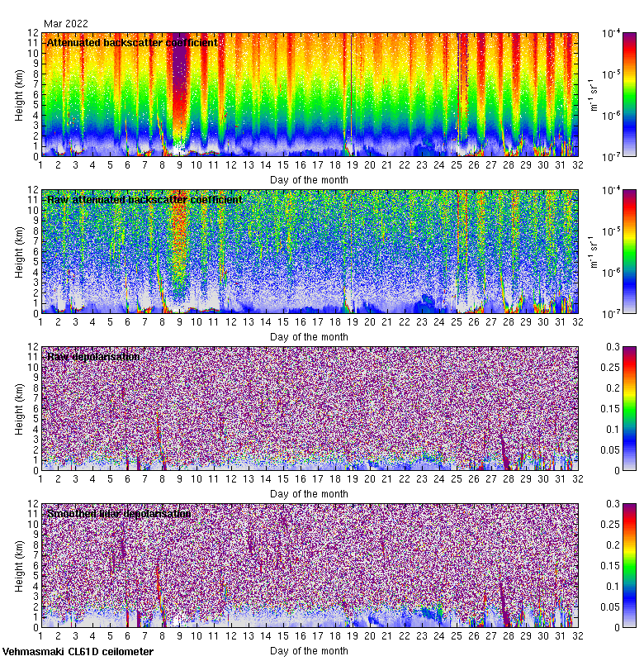Click the m-1 sr-1 units label beside second colorbar
This screenshot has width=644, height=661.
pyautogui.click(x=592, y=251)
